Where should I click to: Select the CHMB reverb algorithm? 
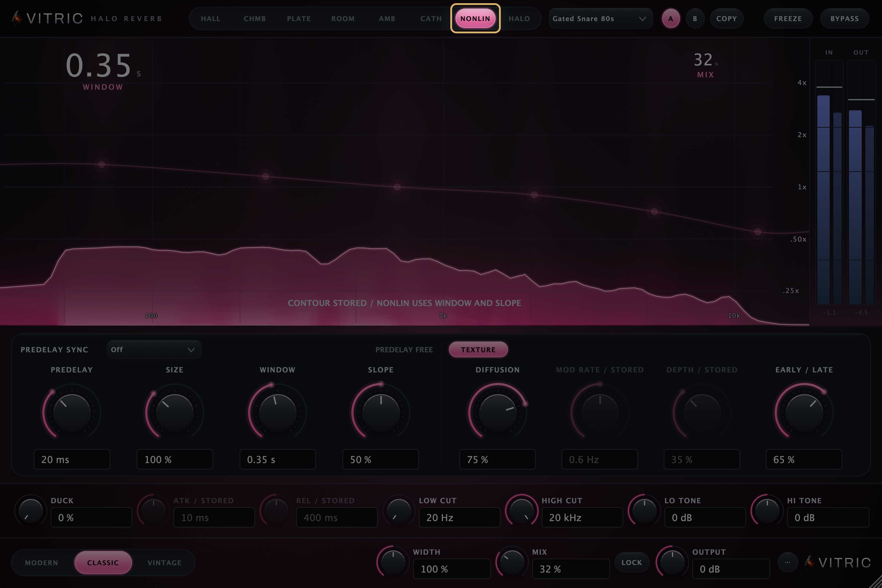255,18
